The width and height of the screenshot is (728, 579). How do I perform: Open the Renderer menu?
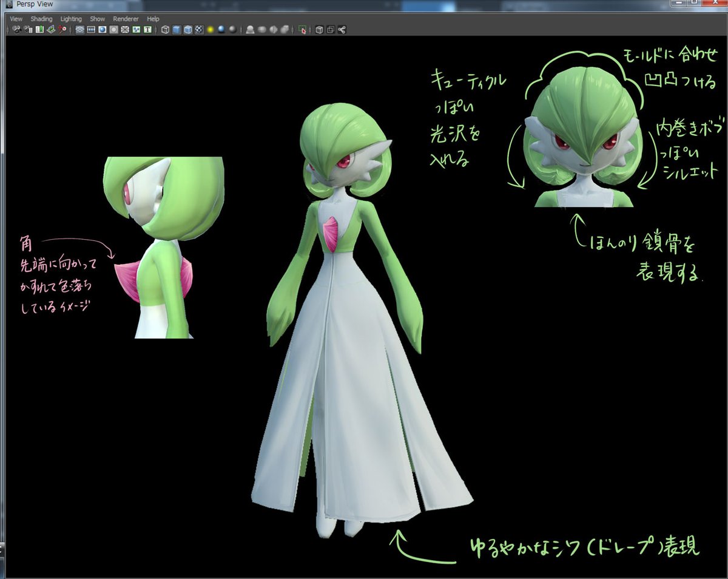tap(126, 19)
